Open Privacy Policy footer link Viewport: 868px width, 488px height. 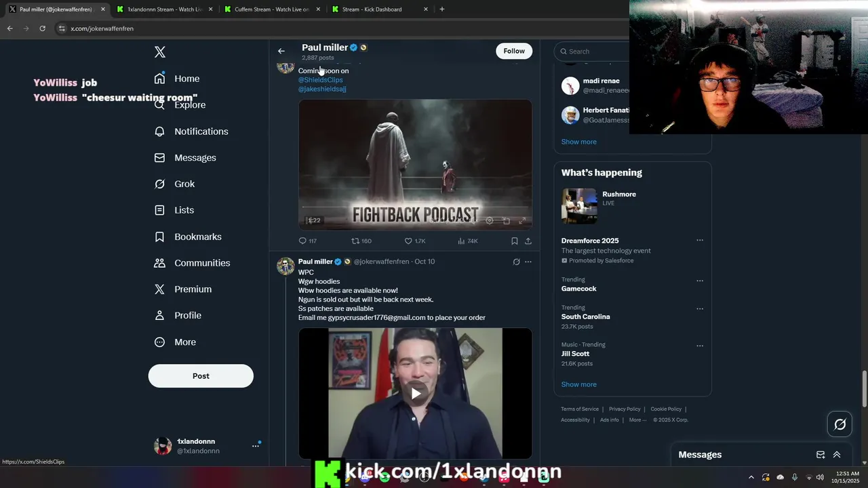(625, 409)
